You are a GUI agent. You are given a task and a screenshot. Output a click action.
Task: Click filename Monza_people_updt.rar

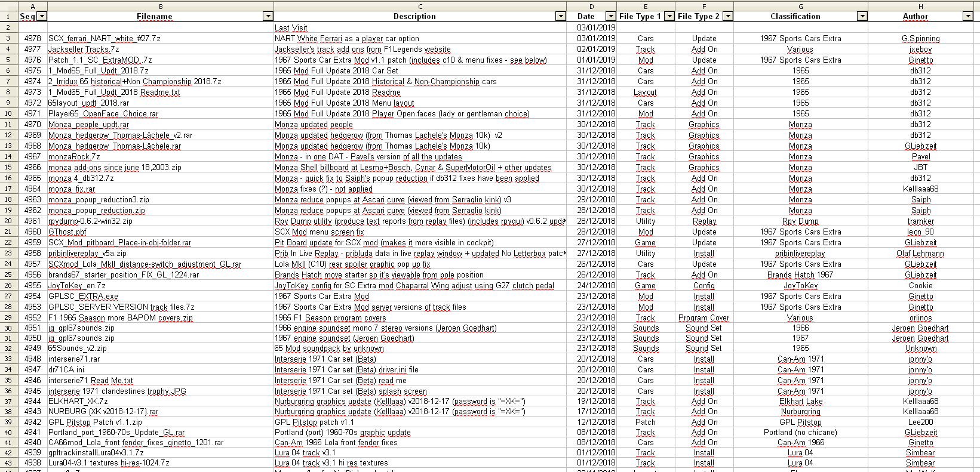(x=88, y=124)
